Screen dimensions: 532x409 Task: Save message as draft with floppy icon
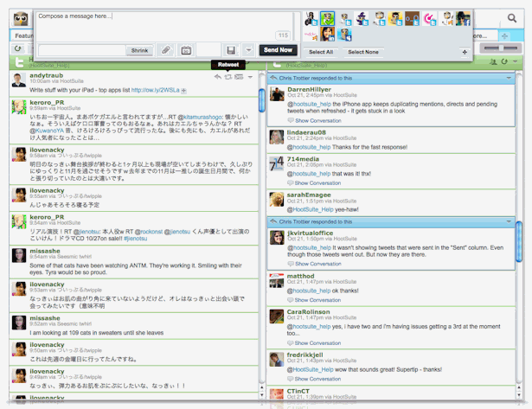click(x=231, y=50)
